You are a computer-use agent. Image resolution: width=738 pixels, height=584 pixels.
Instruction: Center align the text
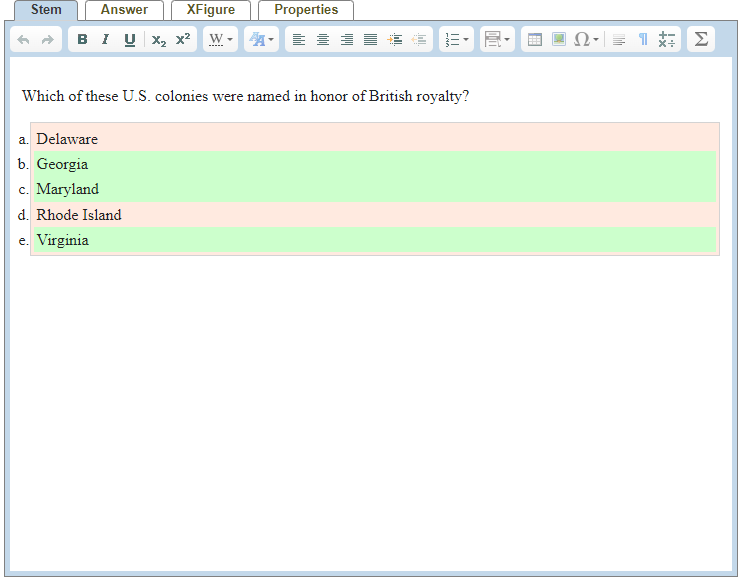click(322, 40)
